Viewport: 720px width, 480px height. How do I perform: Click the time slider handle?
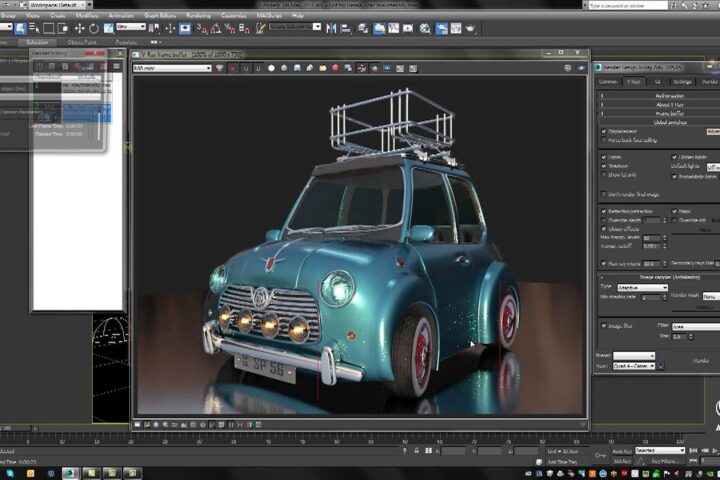pyautogui.click(x=17, y=428)
